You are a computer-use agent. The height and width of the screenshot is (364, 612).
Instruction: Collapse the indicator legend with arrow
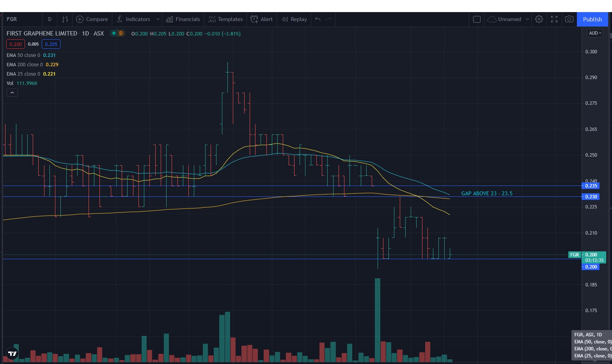(x=12, y=93)
